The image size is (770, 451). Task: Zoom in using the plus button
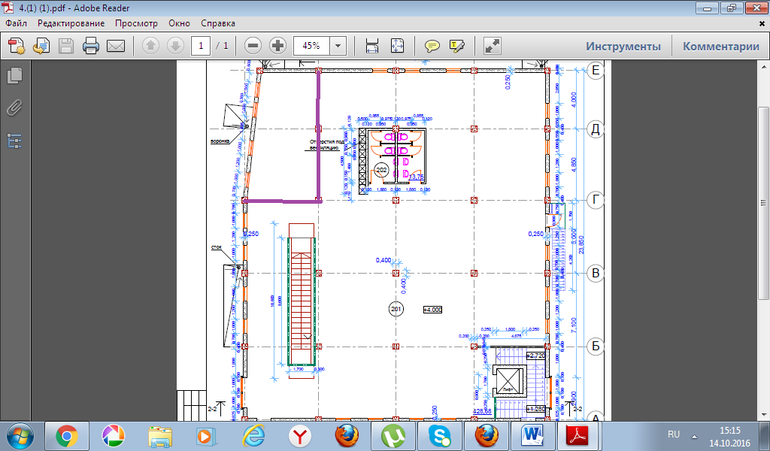(277, 46)
